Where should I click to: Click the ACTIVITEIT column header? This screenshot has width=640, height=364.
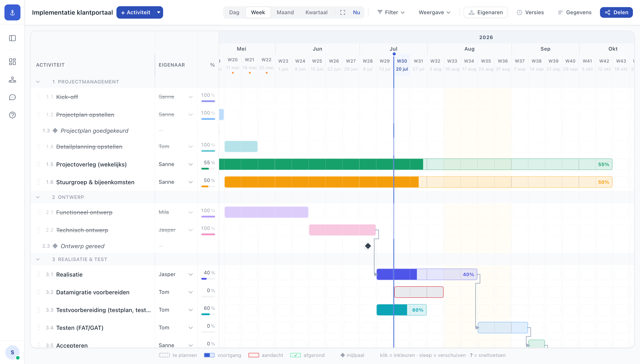(x=50, y=65)
